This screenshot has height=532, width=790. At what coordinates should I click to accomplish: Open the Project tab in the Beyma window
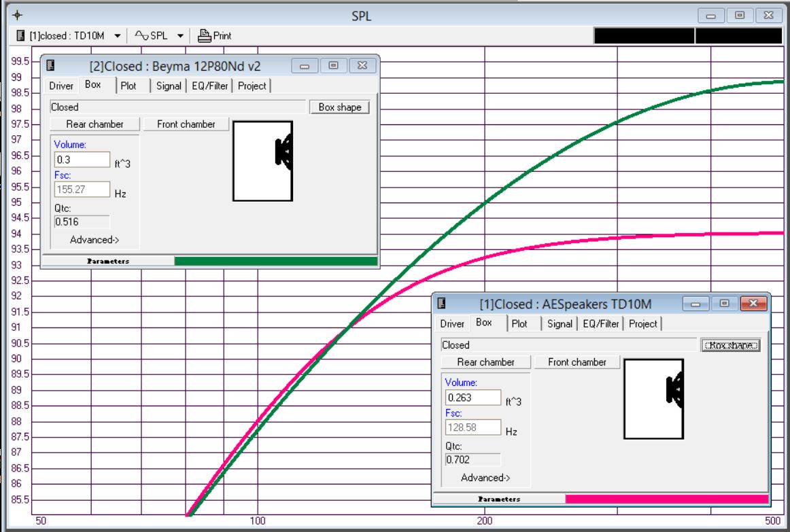pyautogui.click(x=252, y=86)
